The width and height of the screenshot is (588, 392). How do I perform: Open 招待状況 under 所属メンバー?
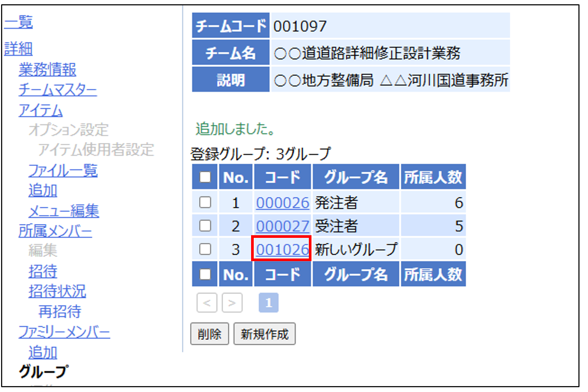(57, 291)
